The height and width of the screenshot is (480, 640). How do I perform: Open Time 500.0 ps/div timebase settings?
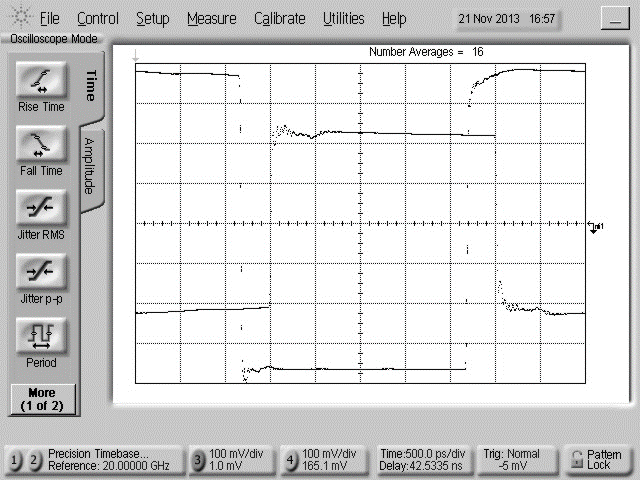[x=423, y=460]
